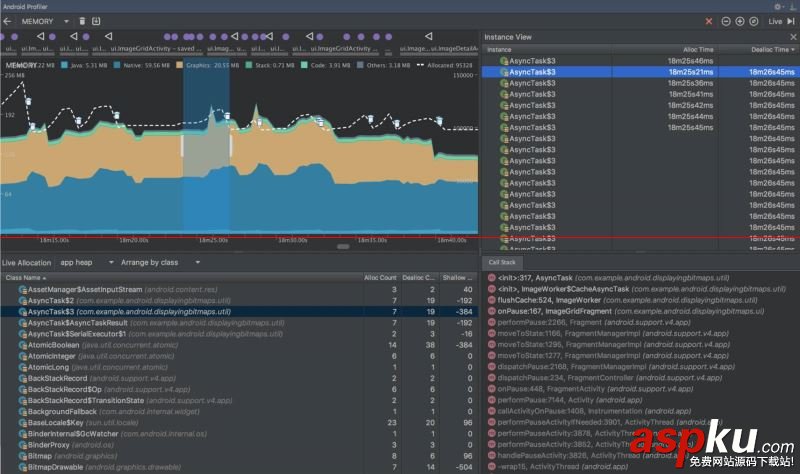Open the app heap dropdown

click(86, 262)
